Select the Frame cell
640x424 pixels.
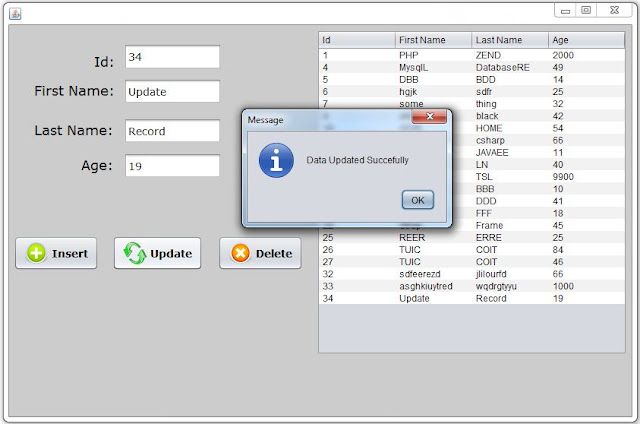point(510,225)
